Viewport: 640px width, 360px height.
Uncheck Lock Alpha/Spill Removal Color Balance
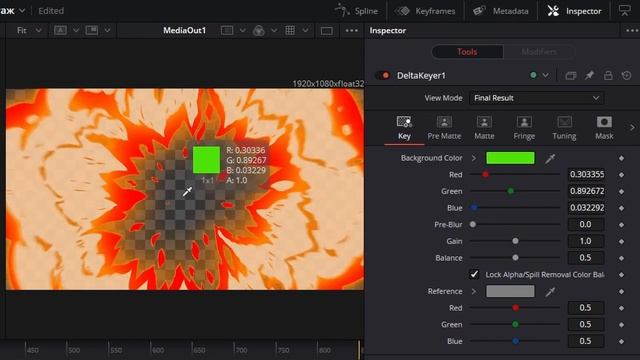point(474,274)
